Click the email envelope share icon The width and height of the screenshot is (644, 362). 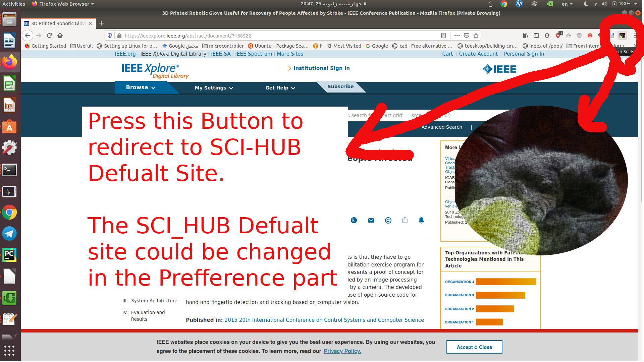pos(371,220)
